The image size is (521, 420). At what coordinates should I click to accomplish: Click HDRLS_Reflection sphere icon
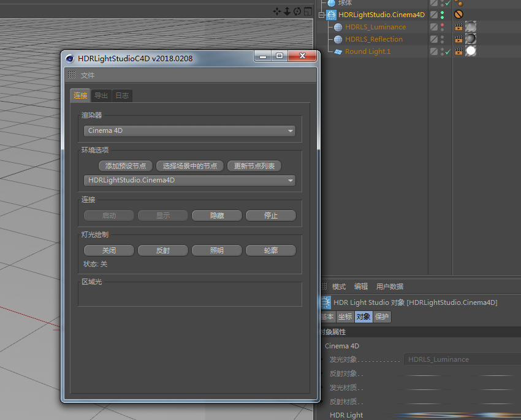338,40
